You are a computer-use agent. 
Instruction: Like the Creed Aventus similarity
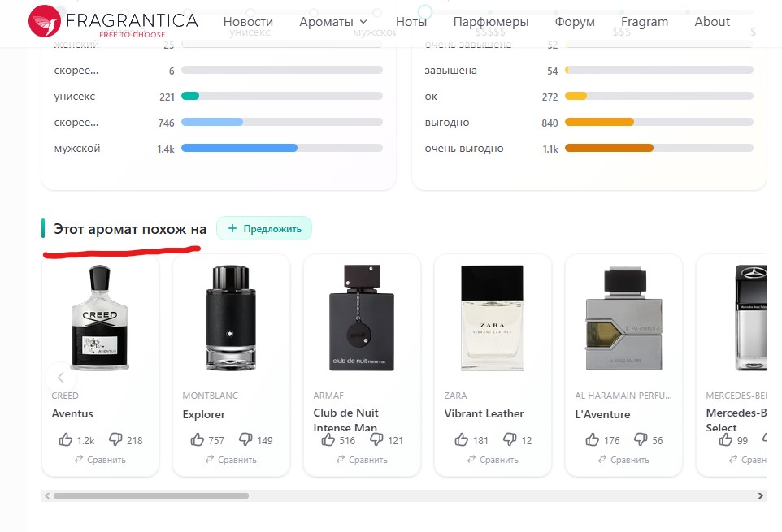point(65,440)
